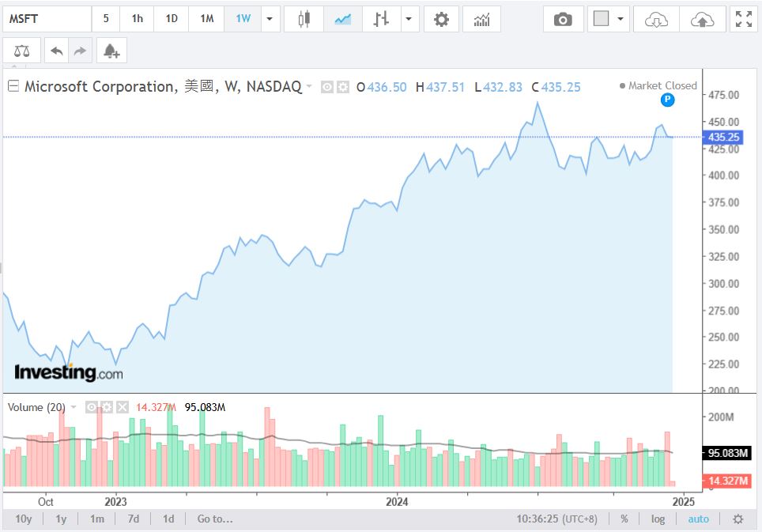Select the area chart style icon
This screenshot has width=762, height=532.
(x=342, y=19)
